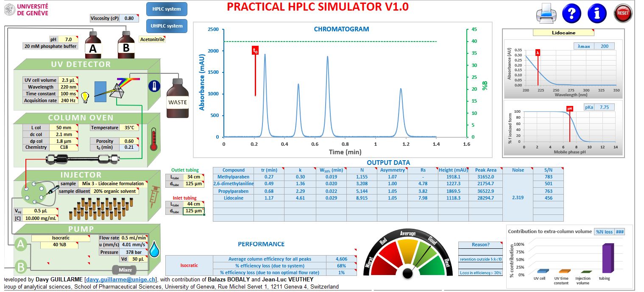Select the outlet tubing Ltube 34 cm field
The image size is (644, 292).
(194, 177)
